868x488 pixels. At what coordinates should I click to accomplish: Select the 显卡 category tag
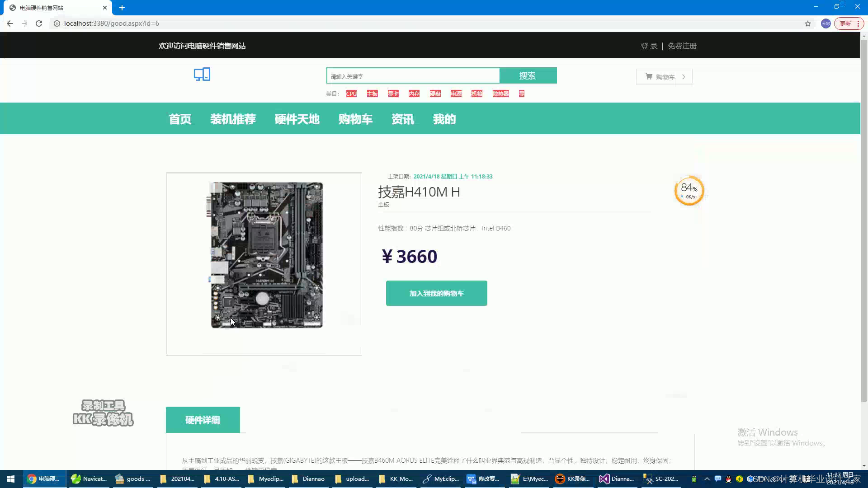pyautogui.click(x=393, y=94)
